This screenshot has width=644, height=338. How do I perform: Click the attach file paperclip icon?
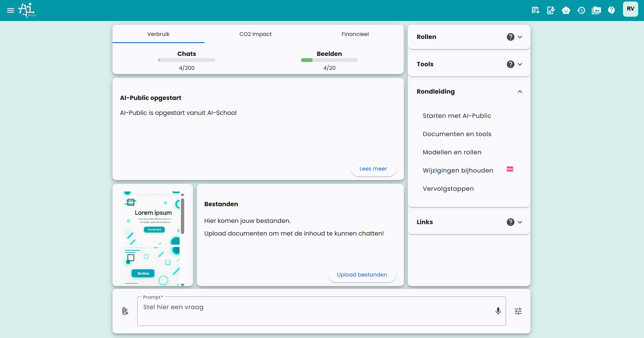125,311
